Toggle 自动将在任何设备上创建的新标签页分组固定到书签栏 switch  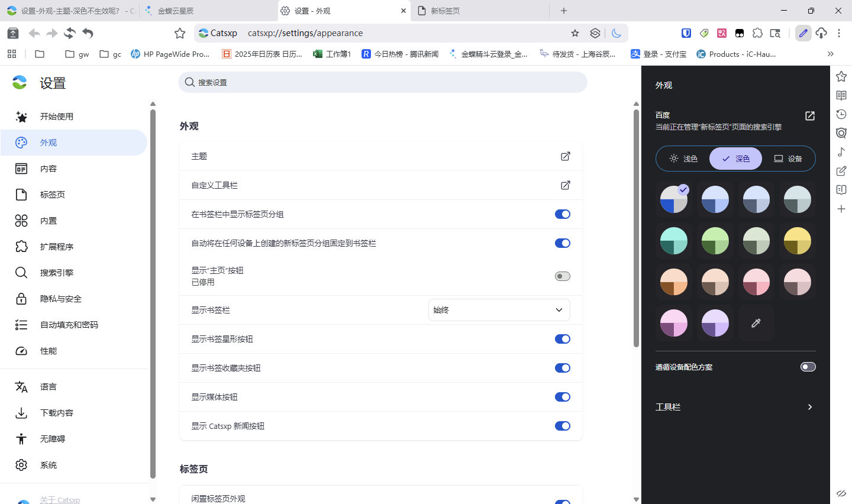point(563,243)
